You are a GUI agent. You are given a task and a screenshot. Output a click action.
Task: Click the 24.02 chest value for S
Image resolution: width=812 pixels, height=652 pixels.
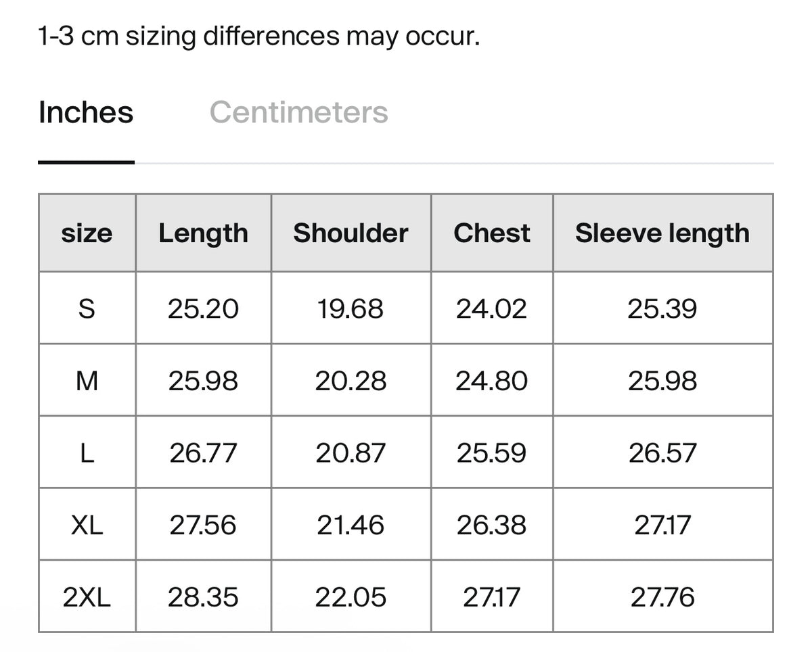[x=491, y=309]
